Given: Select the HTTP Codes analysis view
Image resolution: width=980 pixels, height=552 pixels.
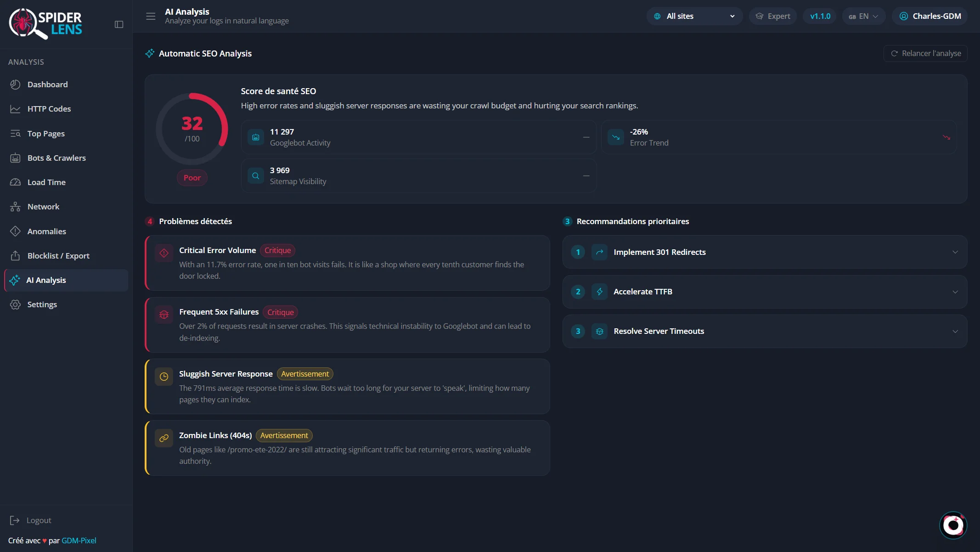Looking at the screenshot, I should (49, 109).
